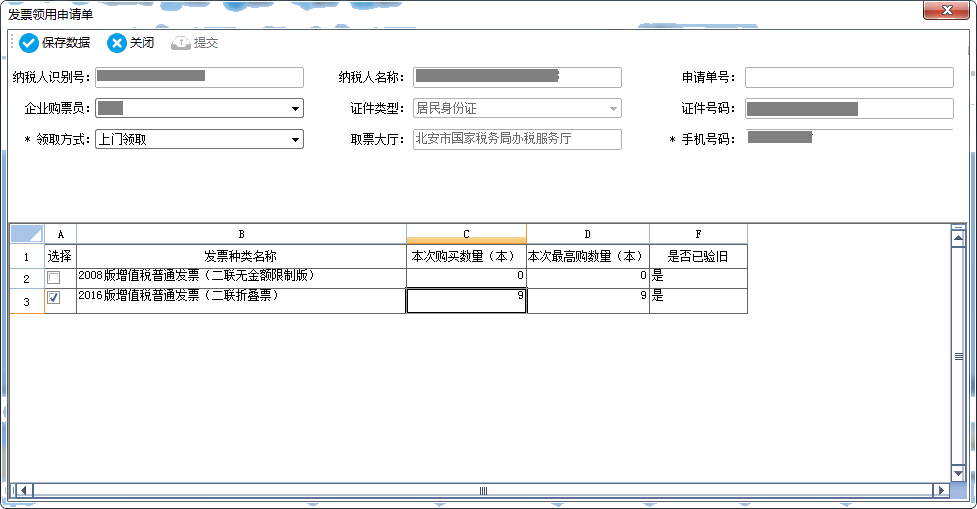Click the 保存数据 checkmark icon

29,43
